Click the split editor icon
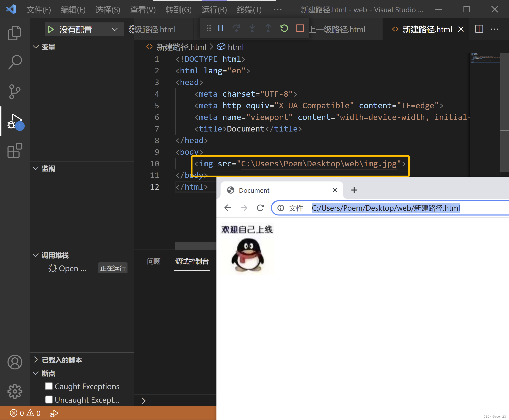The height and width of the screenshot is (420, 509). pos(479,29)
